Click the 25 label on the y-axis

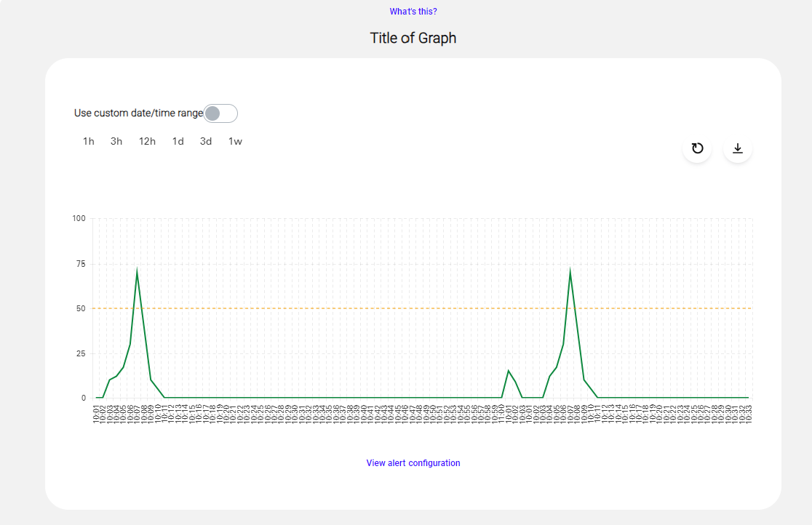pyautogui.click(x=80, y=353)
